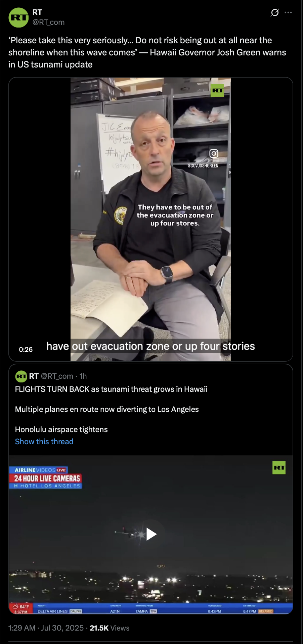Click the 0:26 video duration label

[26, 350]
